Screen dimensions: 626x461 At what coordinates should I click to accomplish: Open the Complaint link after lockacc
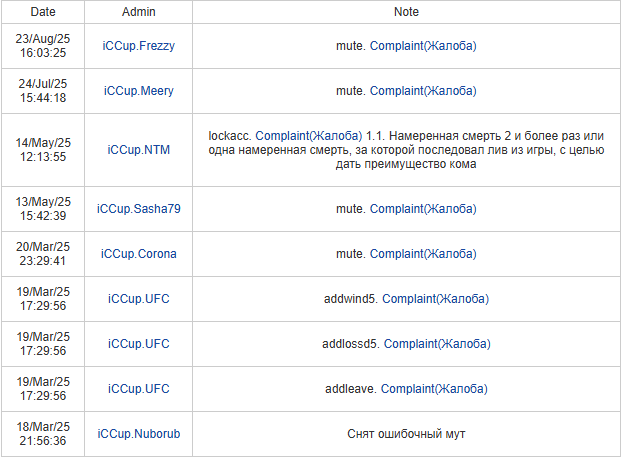tap(309, 134)
